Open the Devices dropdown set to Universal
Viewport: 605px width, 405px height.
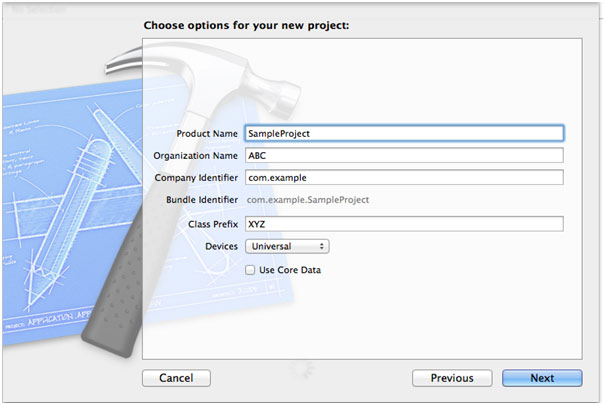(287, 246)
